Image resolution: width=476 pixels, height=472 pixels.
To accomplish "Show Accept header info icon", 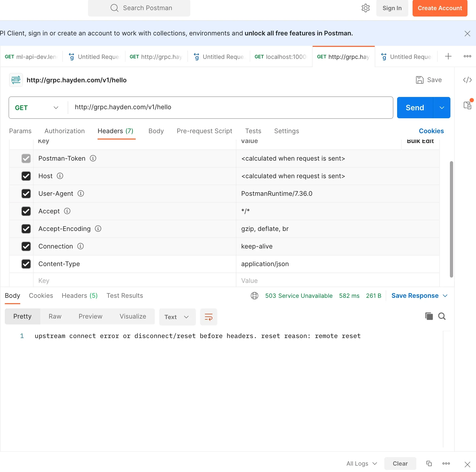I will (x=67, y=211).
